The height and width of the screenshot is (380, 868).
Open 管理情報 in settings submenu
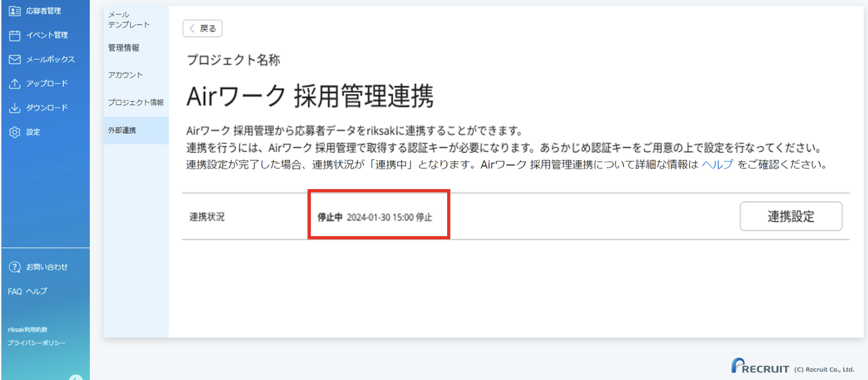(124, 48)
